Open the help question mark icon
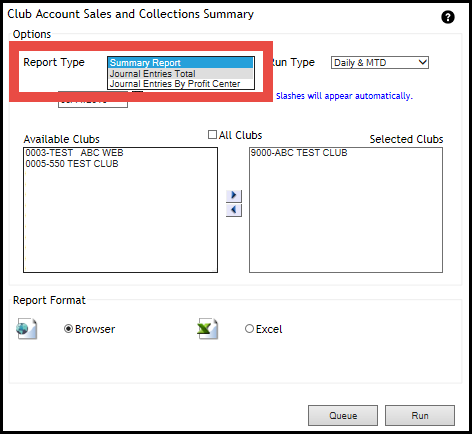Viewport: 472px width, 434px height. click(448, 17)
